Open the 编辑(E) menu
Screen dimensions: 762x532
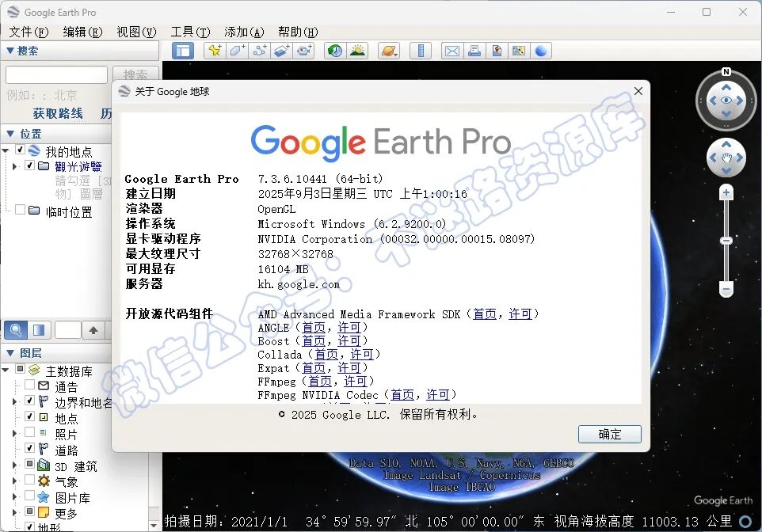(x=82, y=32)
